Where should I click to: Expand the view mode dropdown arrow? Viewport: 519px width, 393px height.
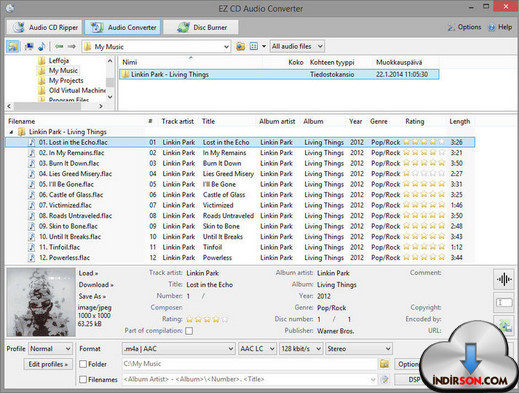pyautogui.click(x=264, y=46)
